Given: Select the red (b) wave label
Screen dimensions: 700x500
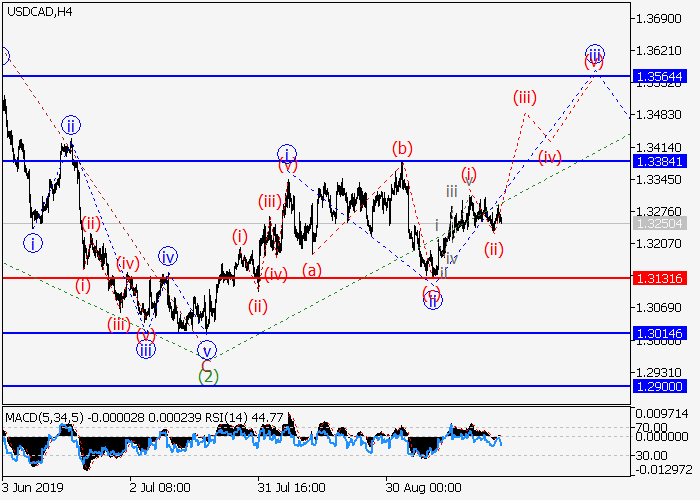Looking at the screenshot, I should pos(403,149).
